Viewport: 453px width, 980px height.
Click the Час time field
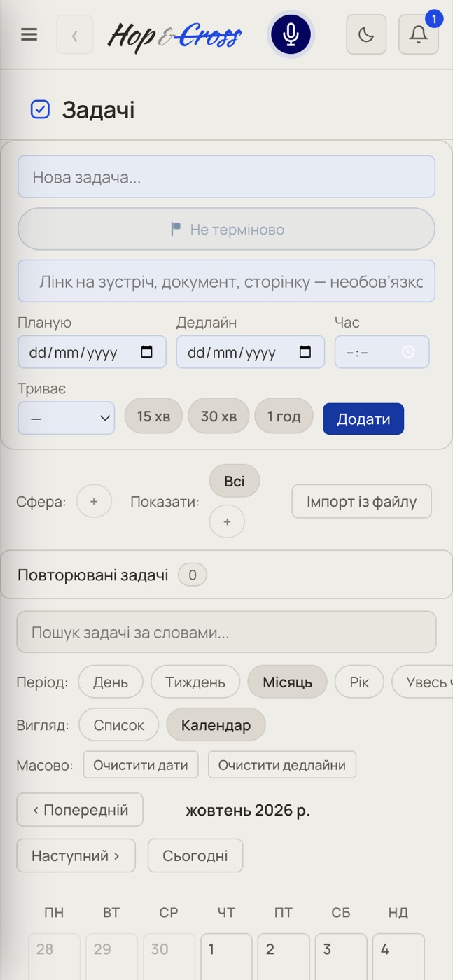pos(382,352)
